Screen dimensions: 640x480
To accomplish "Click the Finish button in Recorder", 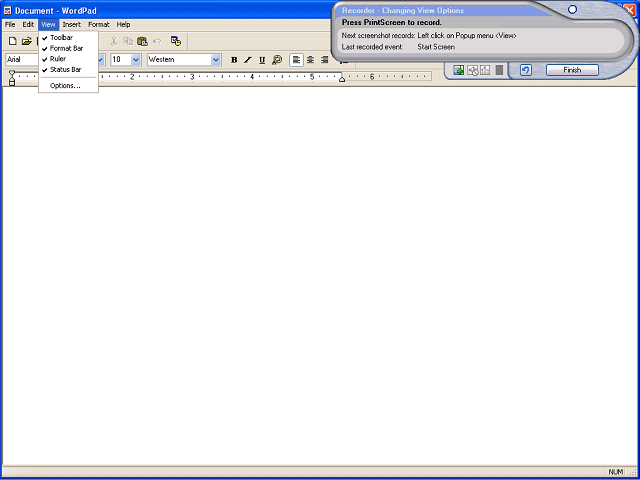I will point(572,70).
